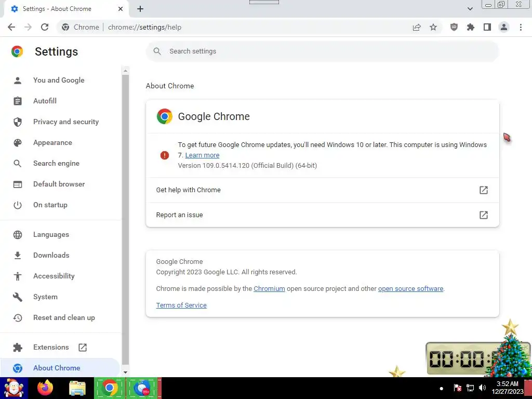
Task: Open Report an issue row
Action: (322, 215)
